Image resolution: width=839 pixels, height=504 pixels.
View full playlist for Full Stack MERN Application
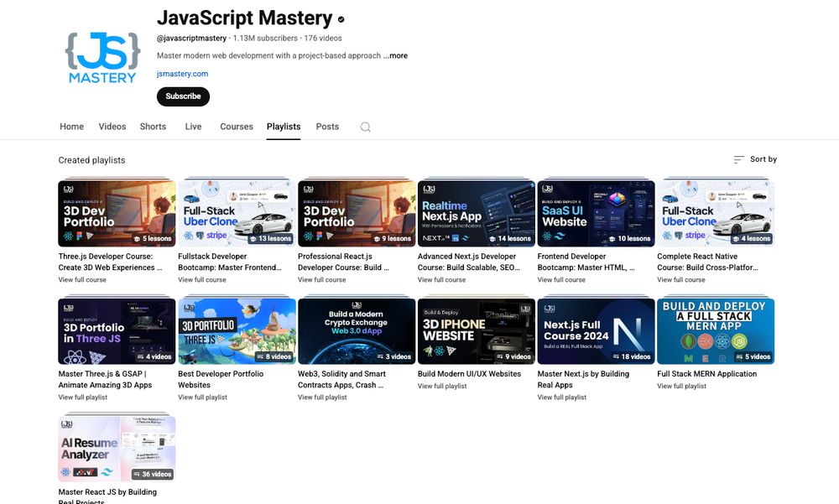pyautogui.click(x=682, y=387)
